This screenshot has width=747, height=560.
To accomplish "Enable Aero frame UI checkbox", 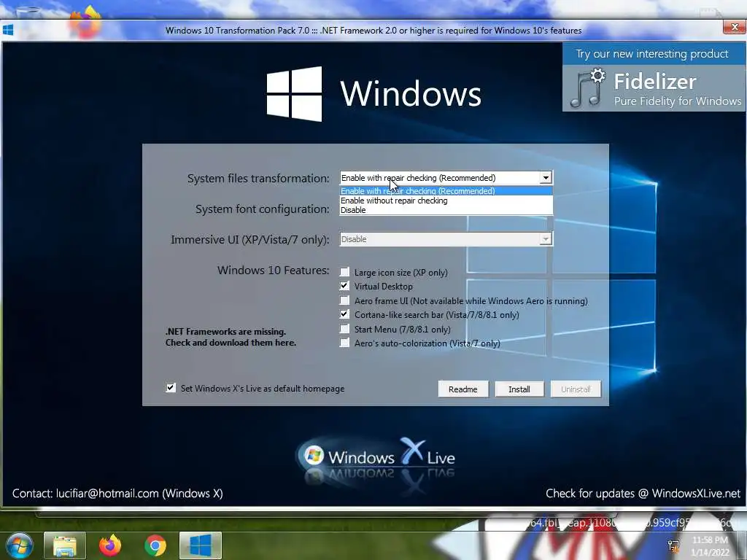I will click(344, 300).
